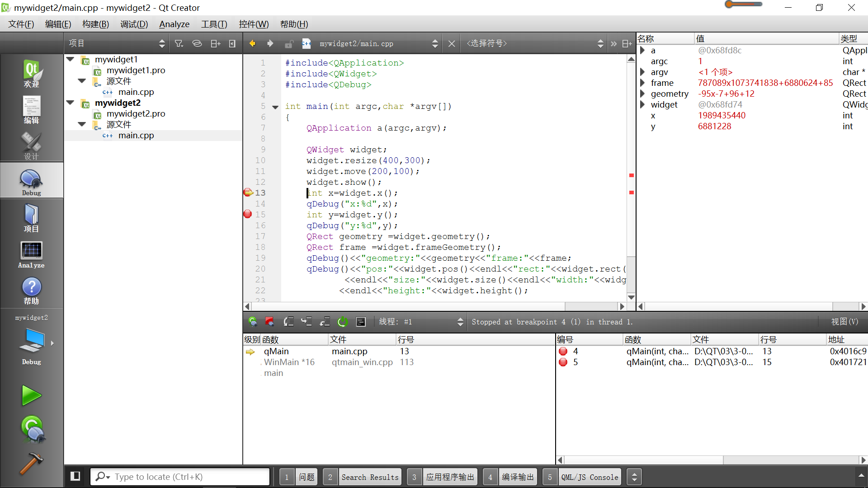Viewport: 868px width, 488px height.
Task: Open the Analyze mode
Action: 31,254
